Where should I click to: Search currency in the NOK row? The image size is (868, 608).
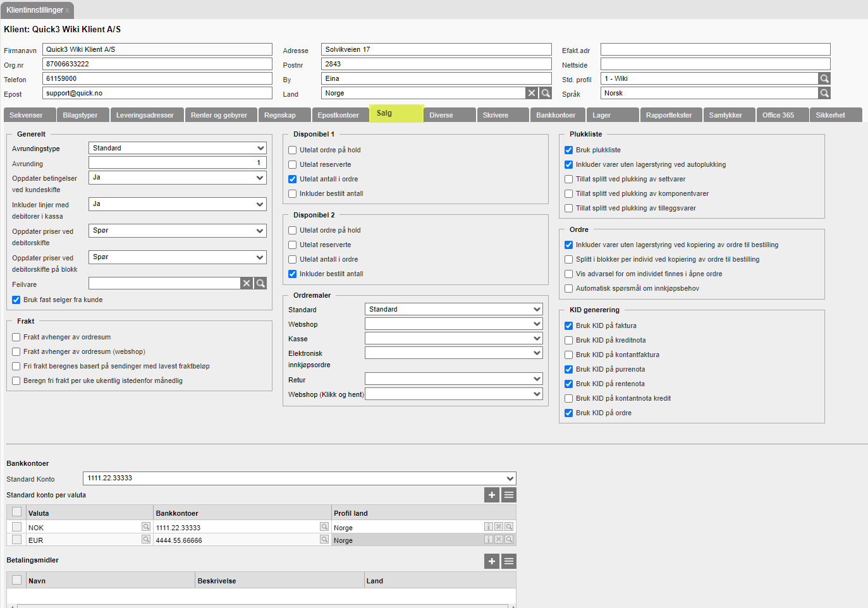(x=146, y=526)
